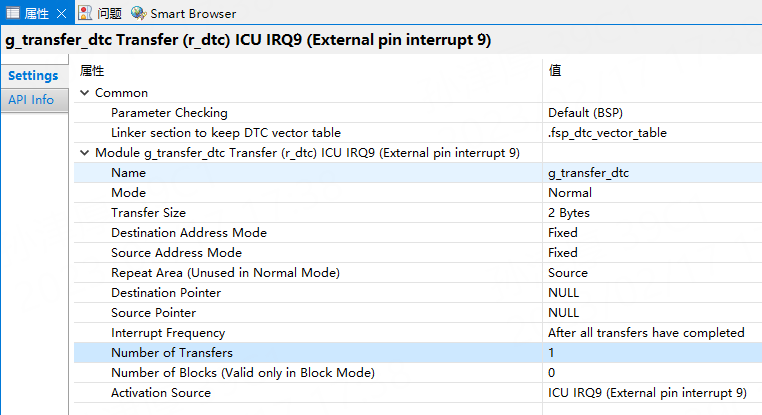This screenshot has height=415, width=762.
Task: Click the Properties (属性) tab icon
Action: (13, 13)
